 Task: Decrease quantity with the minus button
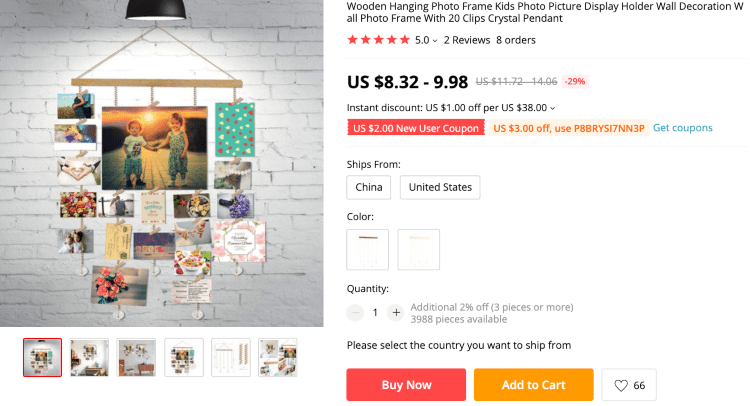click(355, 312)
